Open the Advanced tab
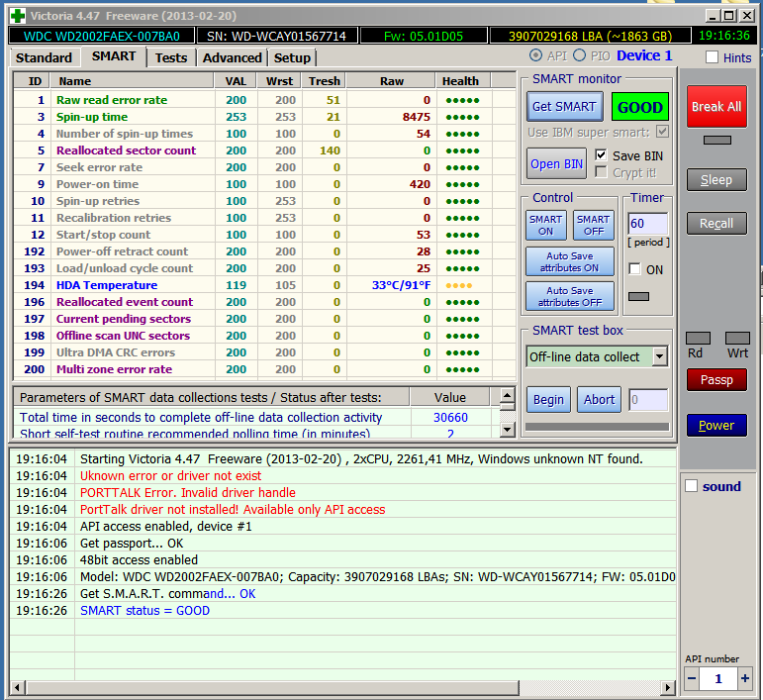 coord(233,57)
